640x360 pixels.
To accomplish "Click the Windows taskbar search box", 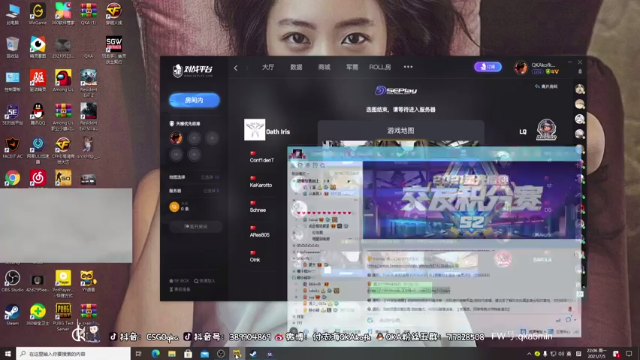I will point(73,353).
